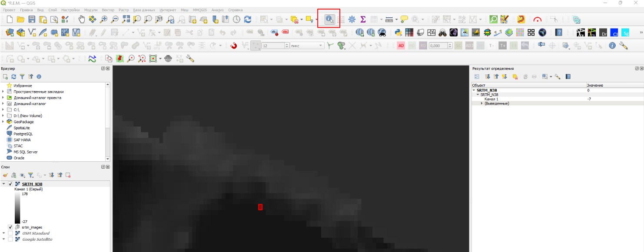This screenshot has height=252, width=644.
Task: Open the Python console icon
Action: (x=398, y=32)
